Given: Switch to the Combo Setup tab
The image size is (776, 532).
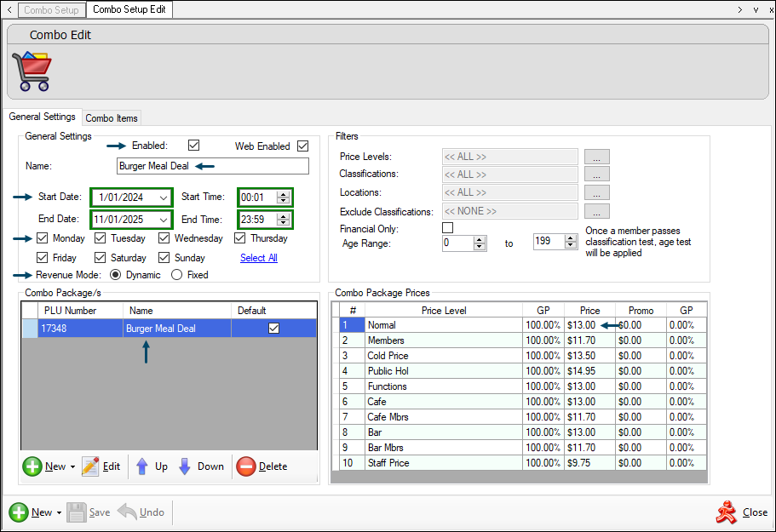Looking at the screenshot, I should pyautogui.click(x=52, y=10).
